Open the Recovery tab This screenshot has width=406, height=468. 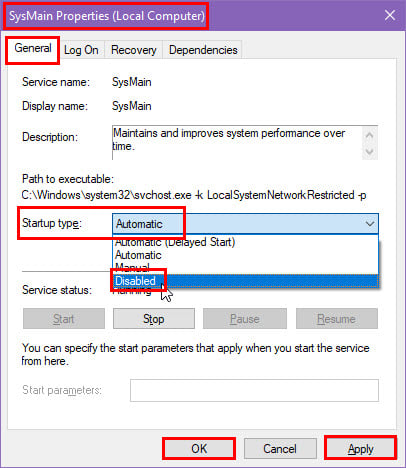tap(134, 50)
